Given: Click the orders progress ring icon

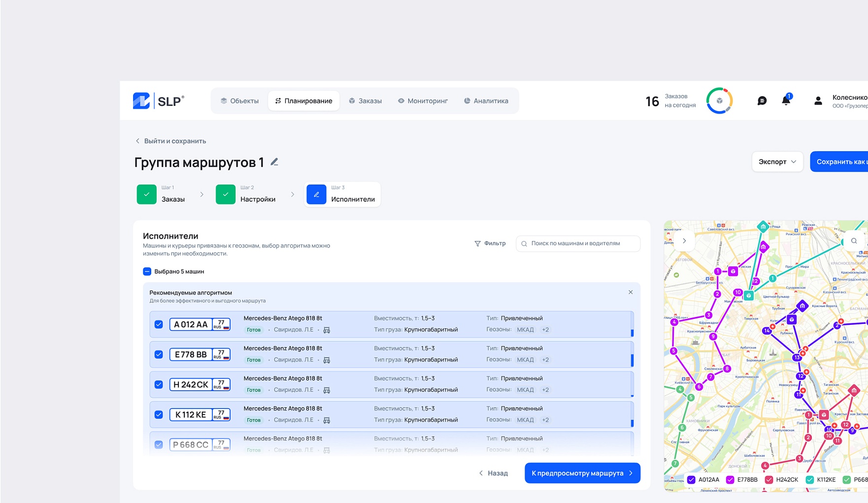Looking at the screenshot, I should point(720,100).
